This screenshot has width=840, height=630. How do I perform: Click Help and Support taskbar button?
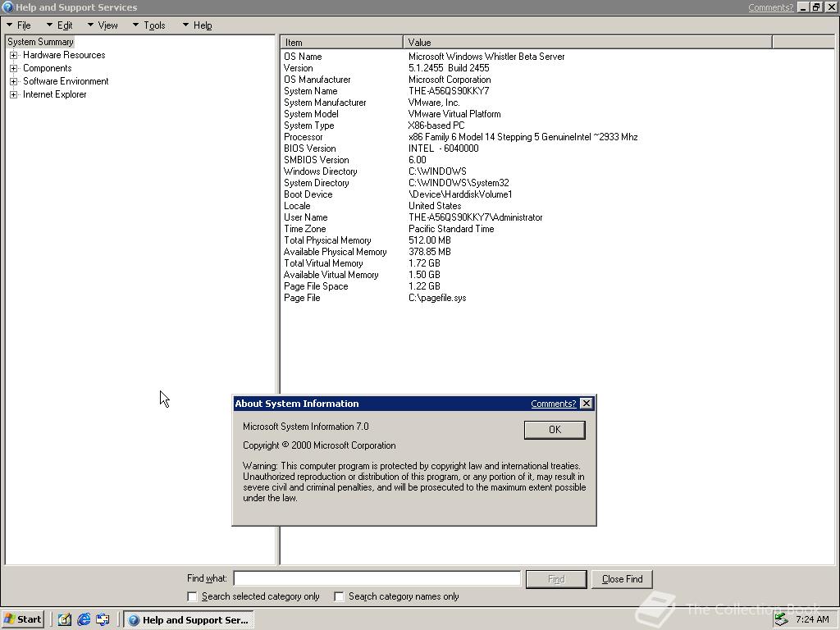click(189, 620)
